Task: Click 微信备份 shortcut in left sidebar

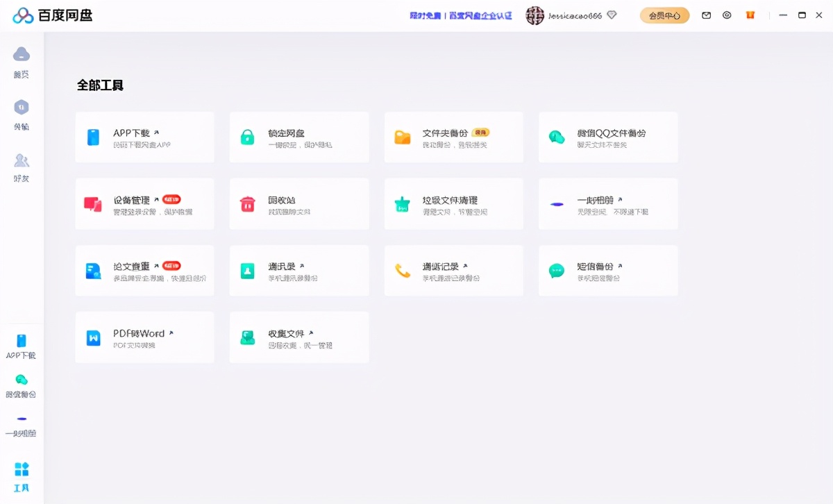Action: pos(22,385)
